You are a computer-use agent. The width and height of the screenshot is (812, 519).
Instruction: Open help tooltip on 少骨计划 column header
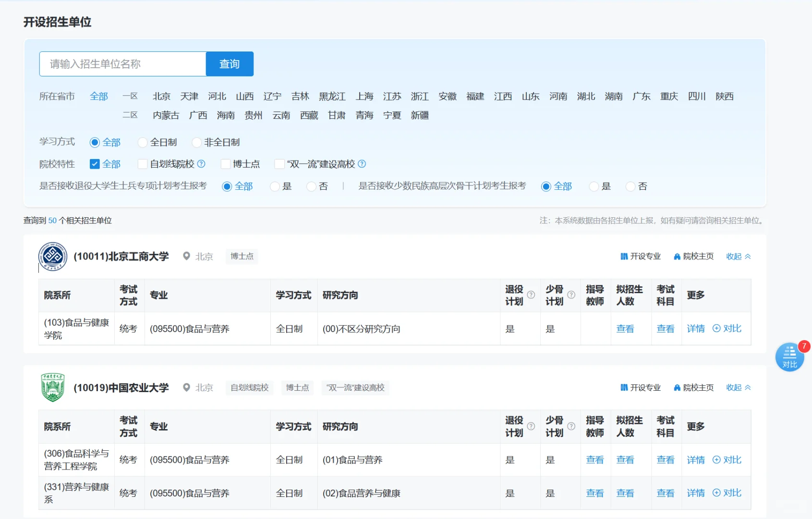(x=571, y=296)
